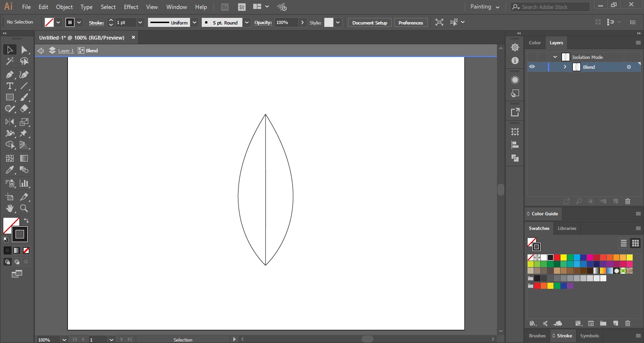The image size is (644, 343).
Task: Expand the Blend layer item
Action: point(565,67)
